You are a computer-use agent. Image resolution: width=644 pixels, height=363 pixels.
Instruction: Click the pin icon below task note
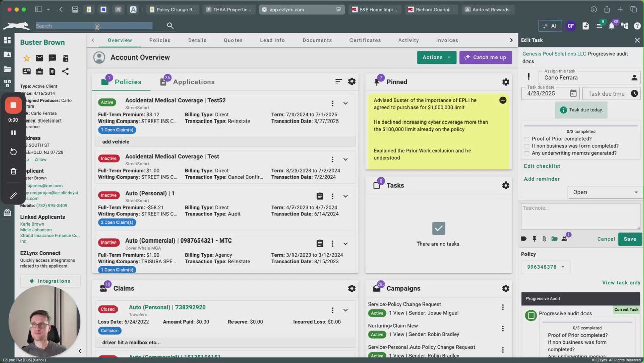pos(534,239)
